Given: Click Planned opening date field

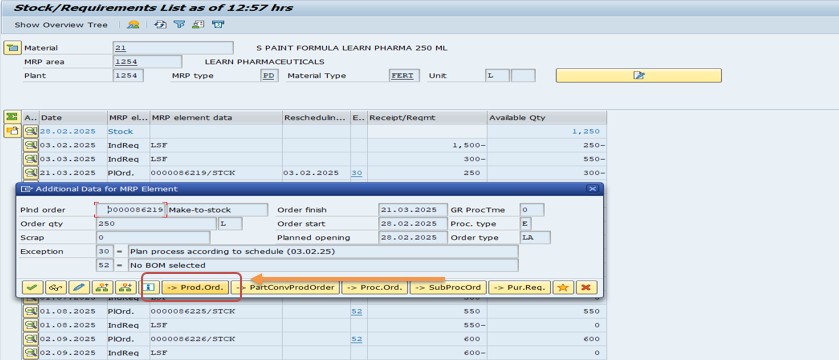Looking at the screenshot, I should (x=413, y=238).
